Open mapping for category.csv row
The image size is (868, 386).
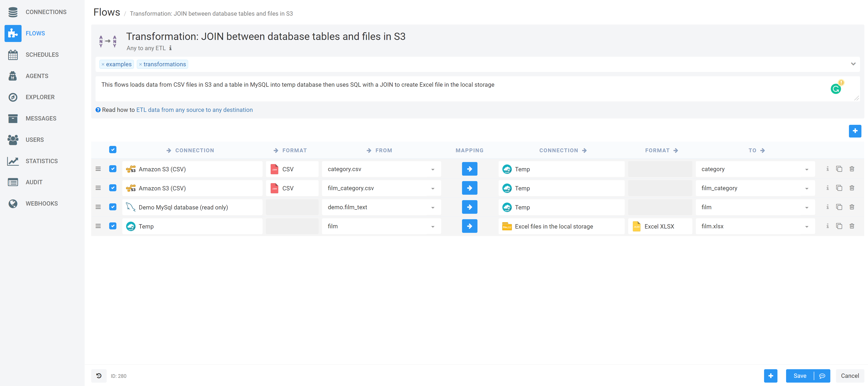[469, 169]
